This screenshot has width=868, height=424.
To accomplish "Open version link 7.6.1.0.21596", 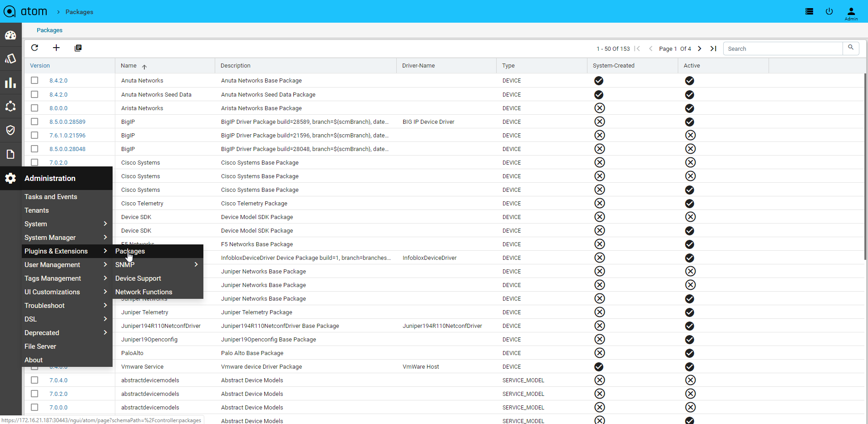I will (67, 136).
